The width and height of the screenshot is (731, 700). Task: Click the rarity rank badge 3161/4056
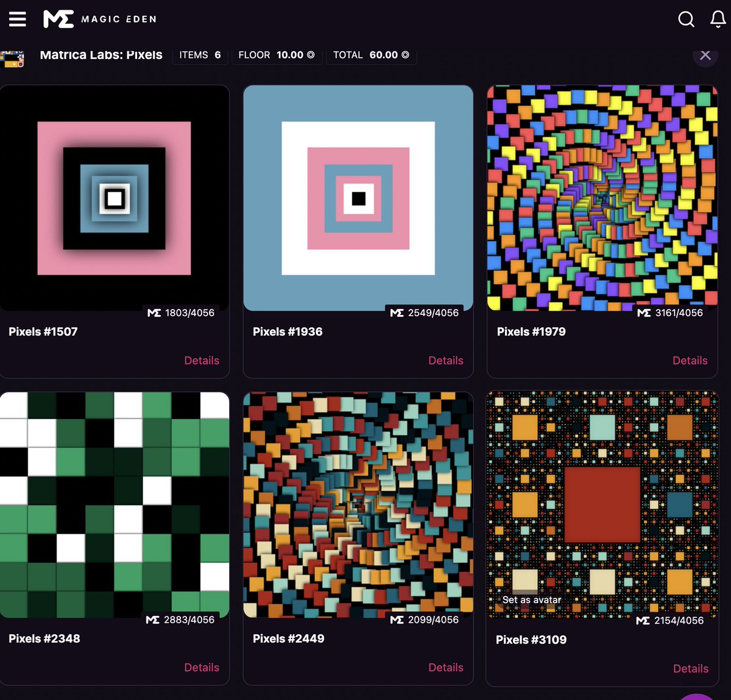[670, 313]
